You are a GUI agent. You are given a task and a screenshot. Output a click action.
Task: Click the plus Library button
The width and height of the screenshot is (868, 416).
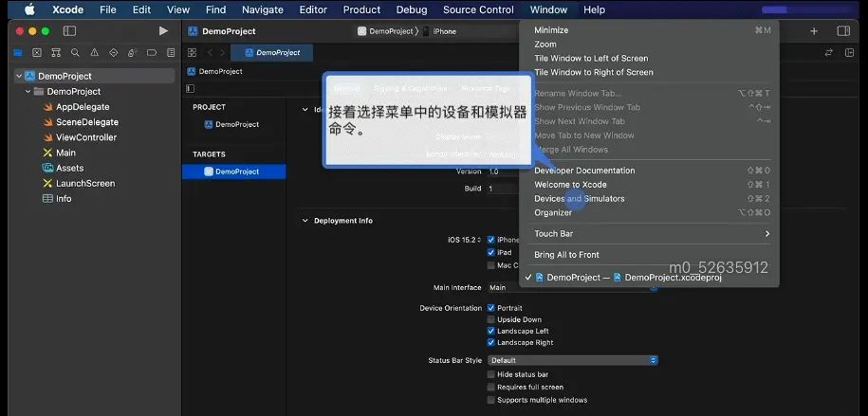coord(814,31)
